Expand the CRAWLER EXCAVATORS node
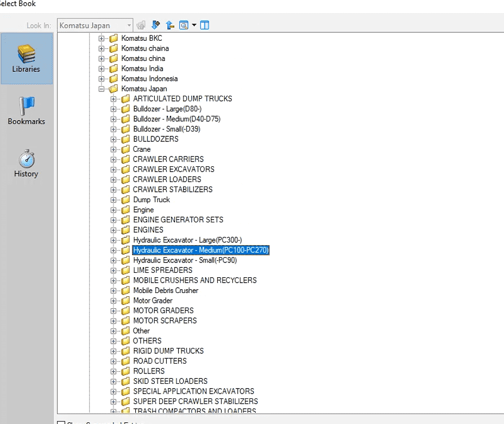The height and width of the screenshot is (424, 504). coord(114,170)
